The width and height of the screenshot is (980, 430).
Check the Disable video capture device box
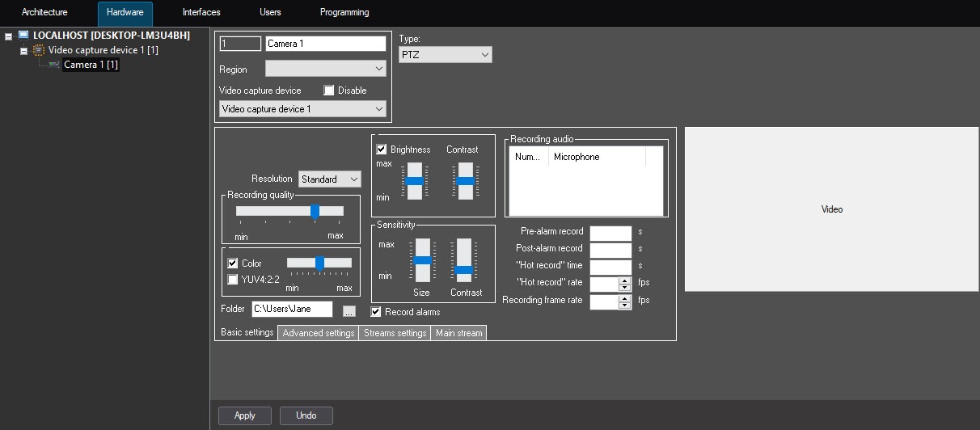[329, 91]
